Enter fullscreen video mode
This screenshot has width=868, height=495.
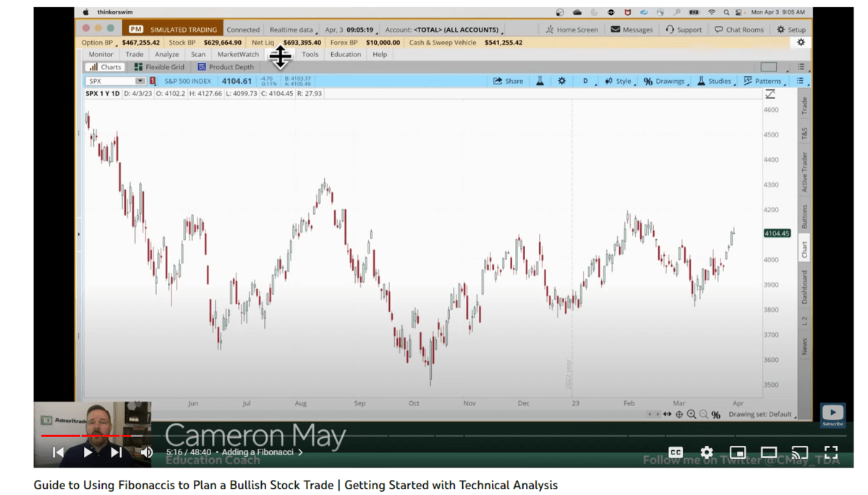[831, 452]
